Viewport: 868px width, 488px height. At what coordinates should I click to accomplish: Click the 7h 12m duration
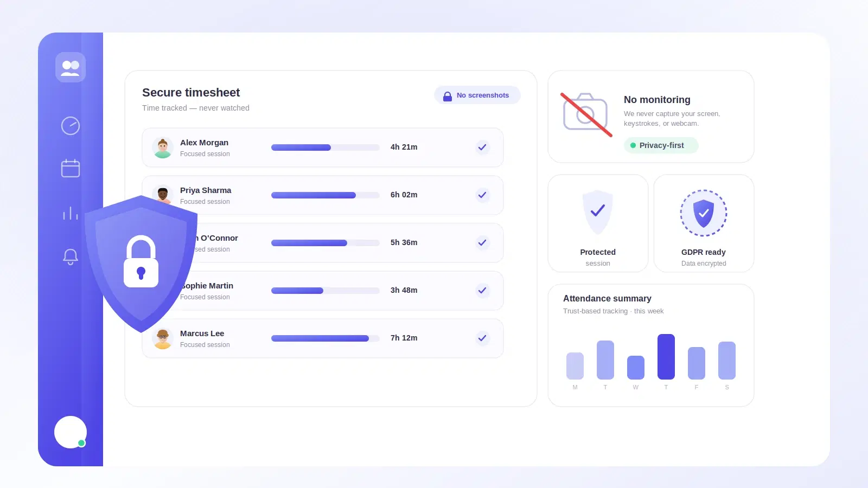click(404, 338)
